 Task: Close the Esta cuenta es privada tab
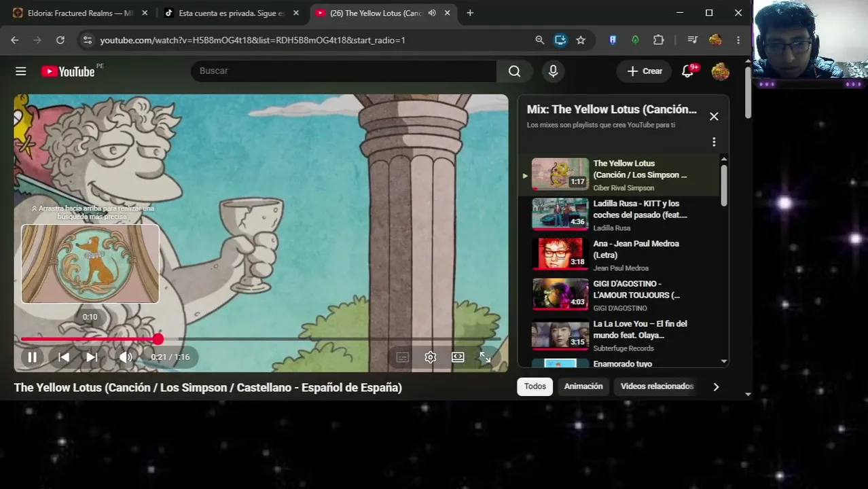pos(295,13)
